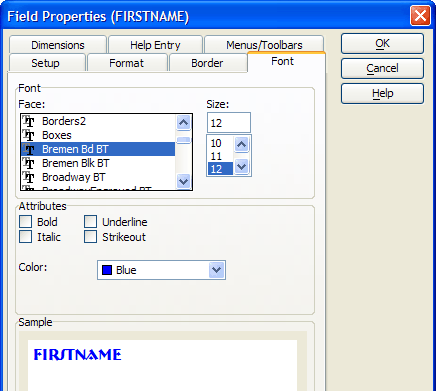
Task: Click the size list down arrow
Action: 242,166
